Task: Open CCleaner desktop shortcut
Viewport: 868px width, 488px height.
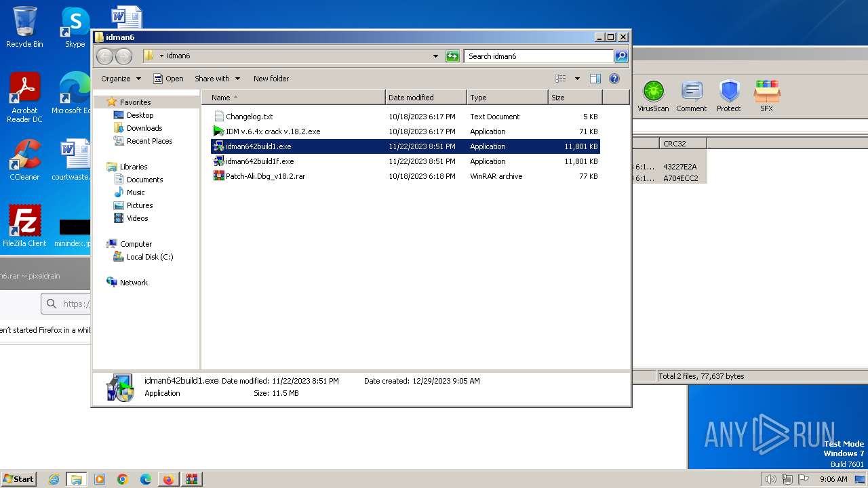Action: pos(24,160)
